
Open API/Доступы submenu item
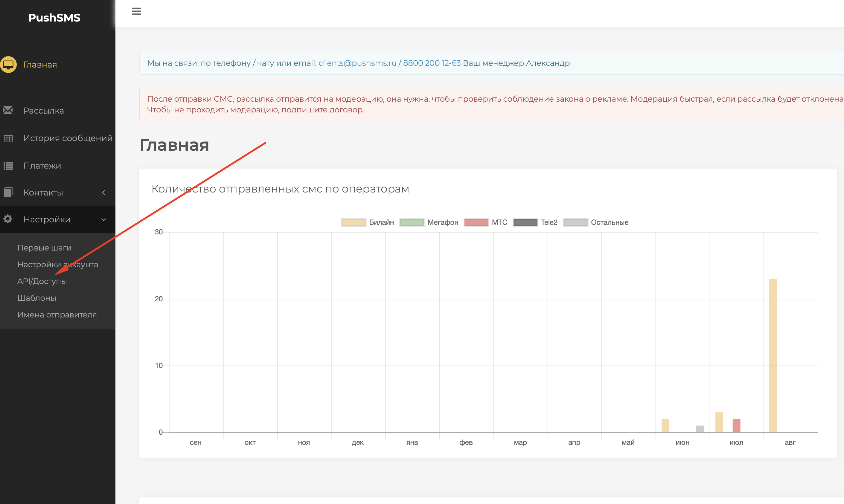click(42, 281)
